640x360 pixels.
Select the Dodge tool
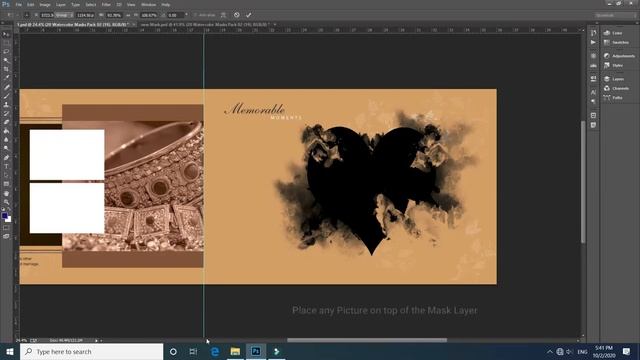pos(6,149)
